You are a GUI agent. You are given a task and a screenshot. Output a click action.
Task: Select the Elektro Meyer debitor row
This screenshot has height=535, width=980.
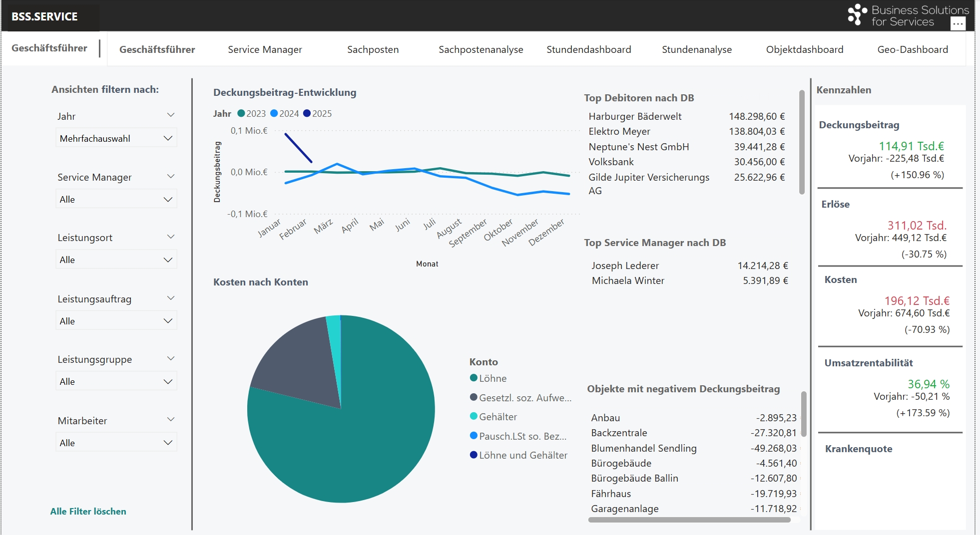(687, 131)
